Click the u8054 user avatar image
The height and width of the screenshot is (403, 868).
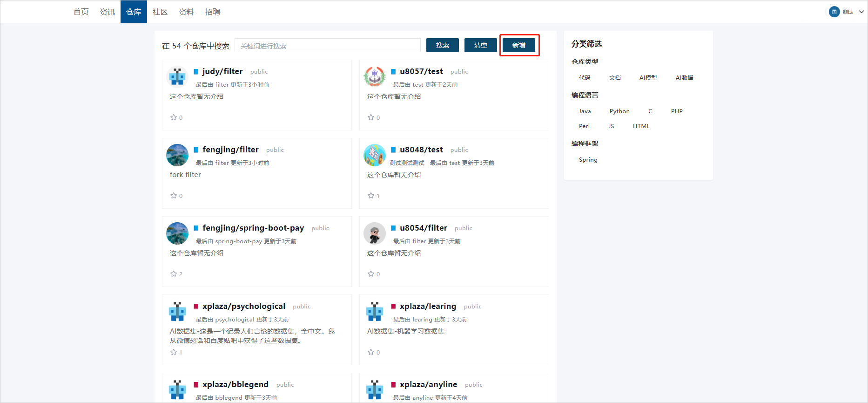(375, 233)
